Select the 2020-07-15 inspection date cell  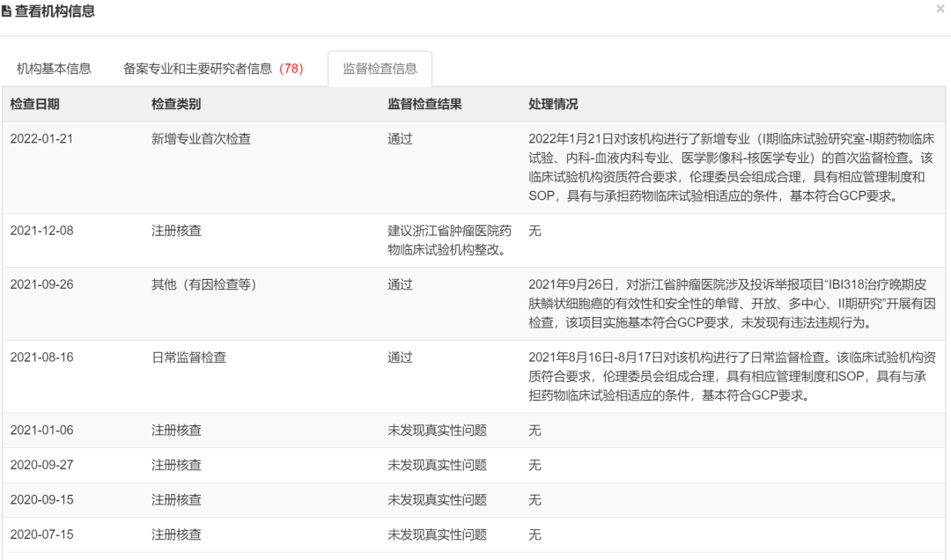point(41,534)
